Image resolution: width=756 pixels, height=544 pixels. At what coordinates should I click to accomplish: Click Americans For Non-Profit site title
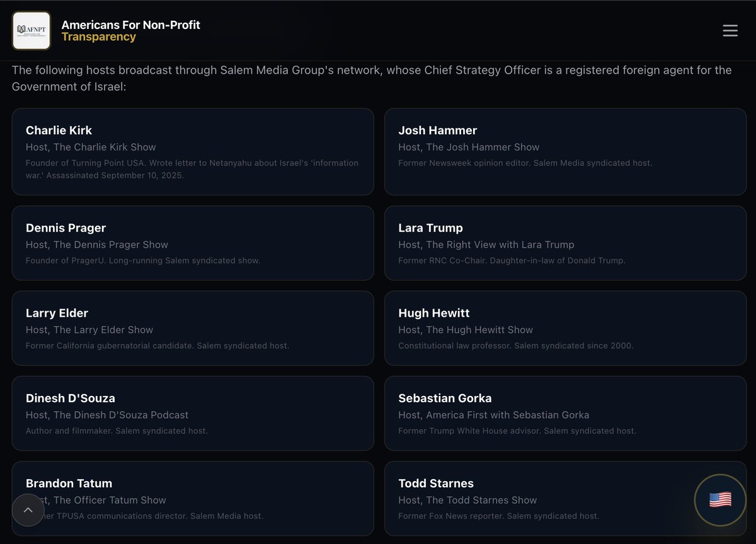pyautogui.click(x=131, y=25)
